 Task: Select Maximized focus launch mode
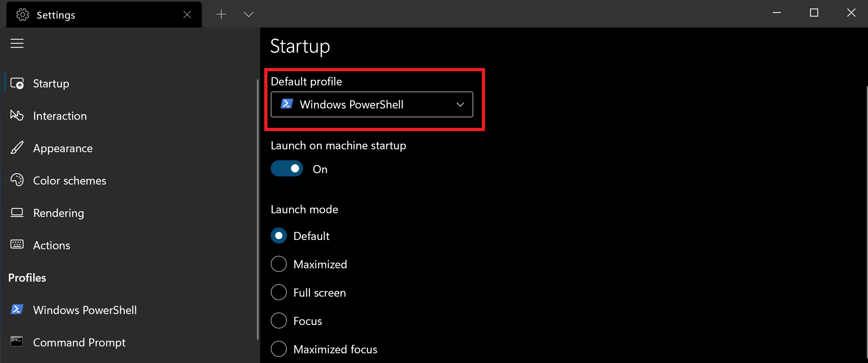pos(279,349)
